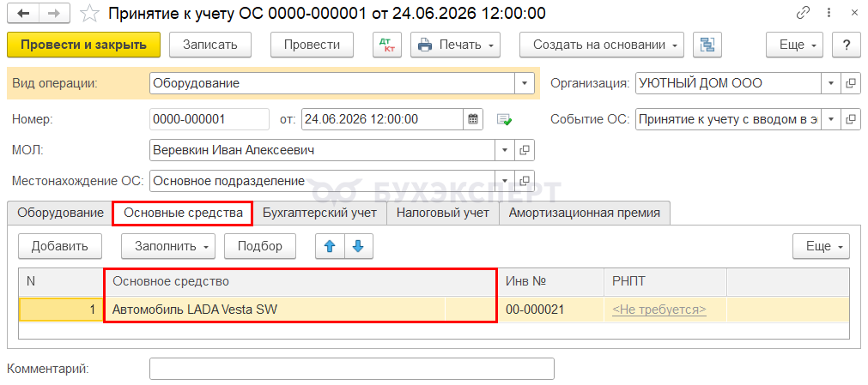This screenshot has width=868, height=385.
Task: Click the posted document status icon
Action: pos(504,119)
